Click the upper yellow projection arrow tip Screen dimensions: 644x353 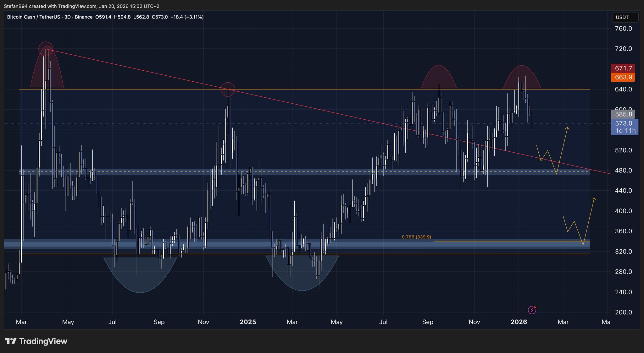(567, 128)
